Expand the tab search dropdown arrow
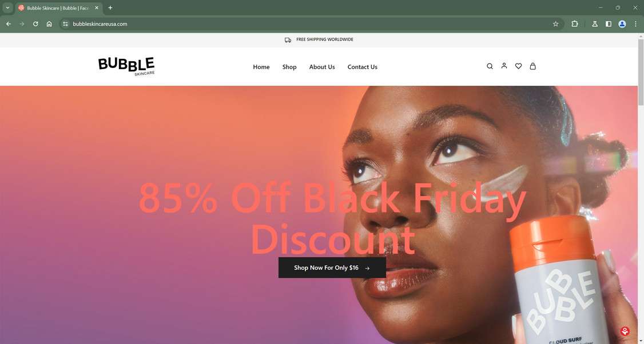 (x=7, y=8)
